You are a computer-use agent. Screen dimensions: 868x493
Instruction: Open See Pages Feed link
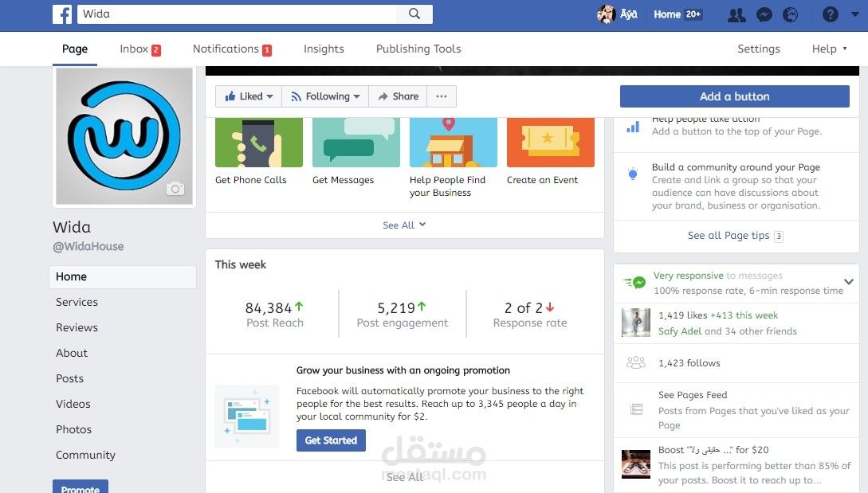pyautogui.click(x=693, y=395)
